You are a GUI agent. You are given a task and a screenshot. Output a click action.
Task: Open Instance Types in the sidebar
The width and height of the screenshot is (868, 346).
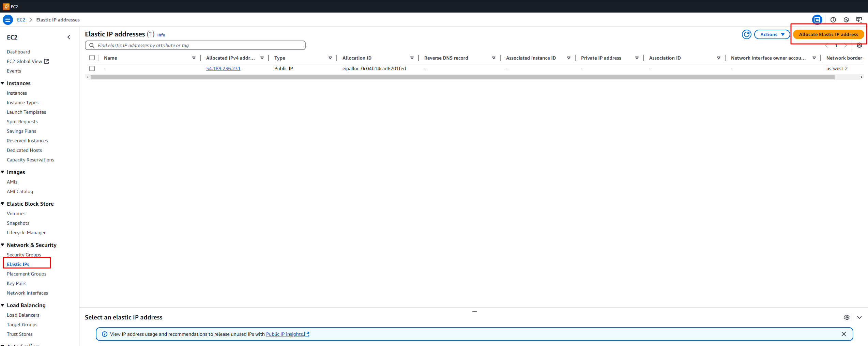click(22, 103)
